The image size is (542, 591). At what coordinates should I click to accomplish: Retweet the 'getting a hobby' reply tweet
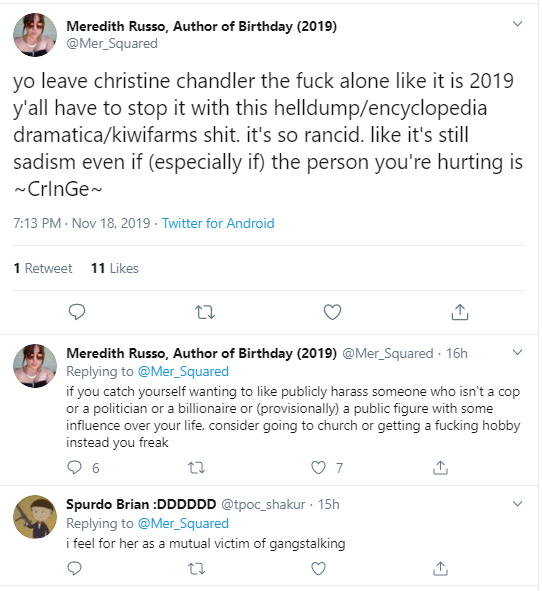196,468
